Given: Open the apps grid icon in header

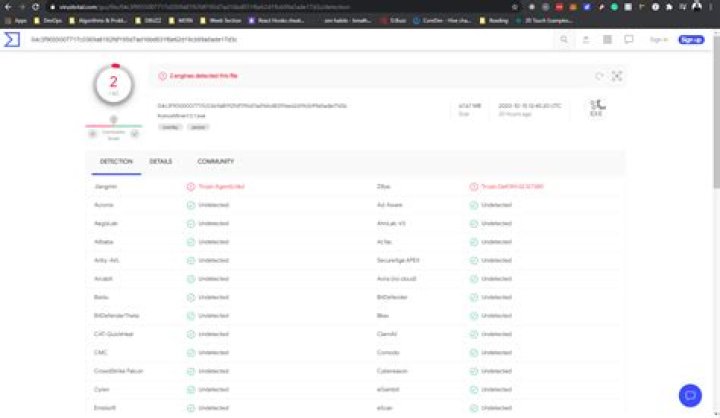Looking at the screenshot, I should 607,40.
